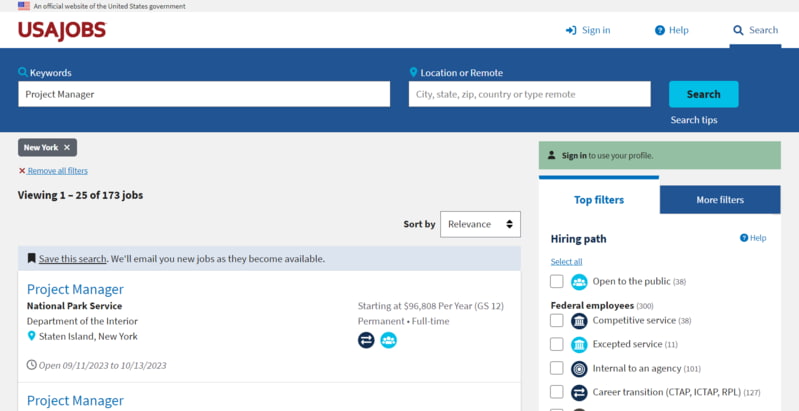Screen dimensions: 799x411
Task: Click open to public icon on first job card
Action: (x=388, y=340)
